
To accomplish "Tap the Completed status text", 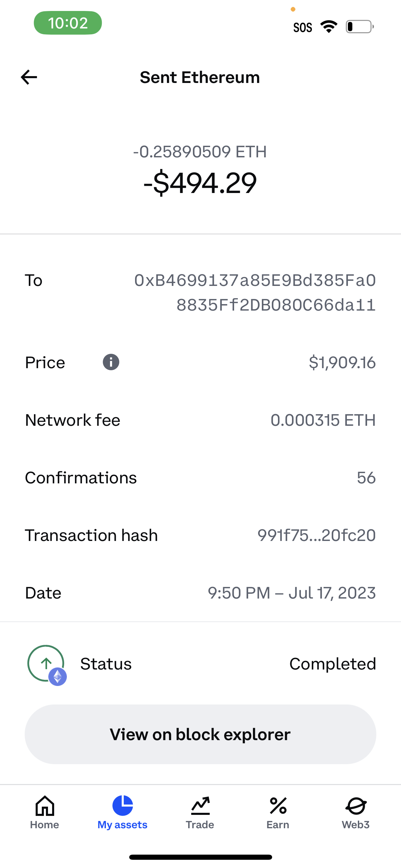I will pos(332,664).
